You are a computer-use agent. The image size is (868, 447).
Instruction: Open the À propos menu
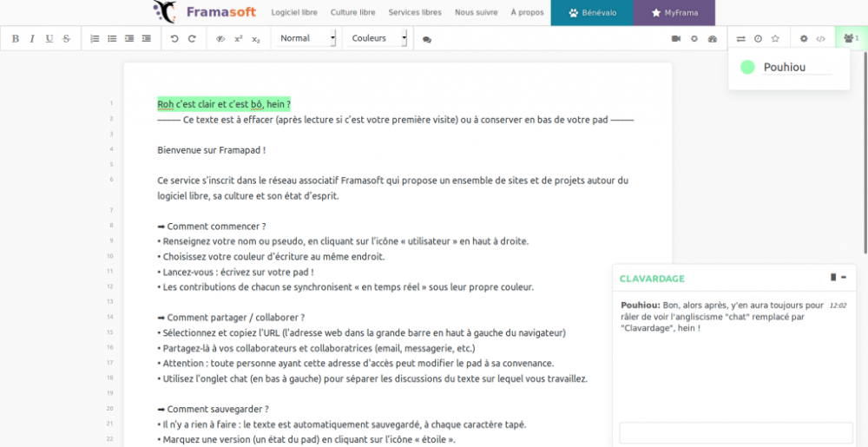coord(527,12)
